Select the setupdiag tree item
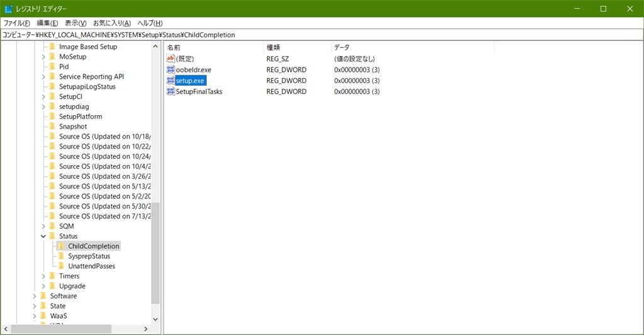Screen dimensions: 644x335 (74, 106)
